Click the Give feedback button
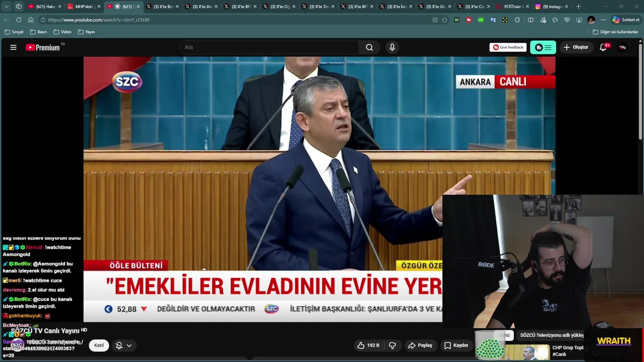Screen dimensions: 644x362 (508, 47)
